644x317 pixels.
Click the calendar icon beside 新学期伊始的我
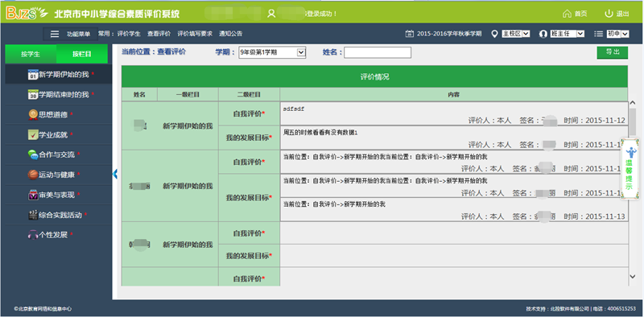[x=33, y=75]
